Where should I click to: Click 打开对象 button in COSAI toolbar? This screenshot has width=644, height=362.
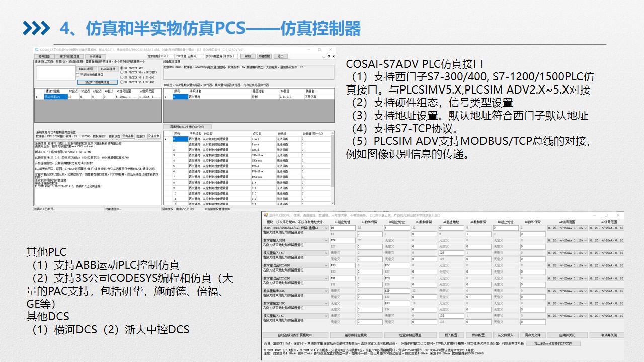point(45,56)
